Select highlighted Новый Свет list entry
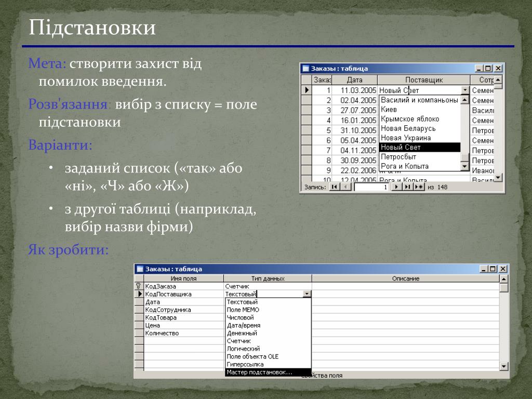The height and width of the screenshot is (399, 532). click(420, 147)
